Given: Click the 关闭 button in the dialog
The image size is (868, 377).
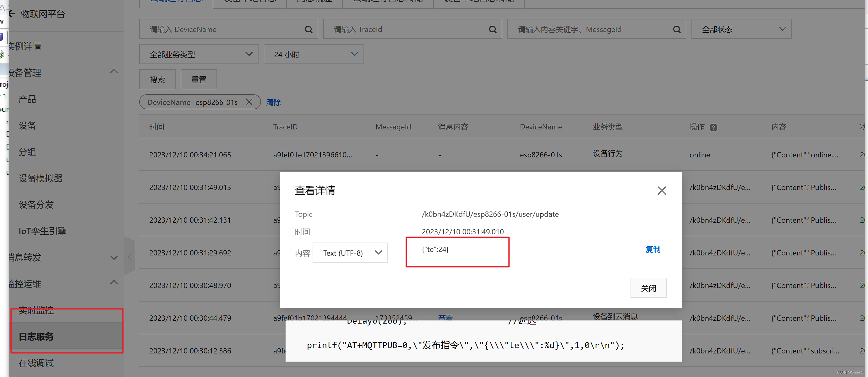Looking at the screenshot, I should click(x=648, y=288).
